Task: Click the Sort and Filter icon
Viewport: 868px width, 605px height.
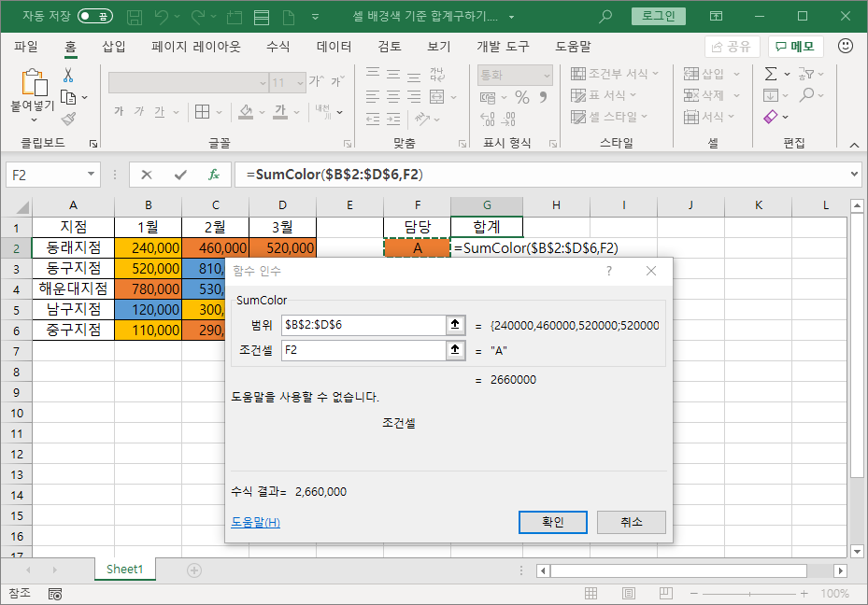Action: (x=806, y=74)
